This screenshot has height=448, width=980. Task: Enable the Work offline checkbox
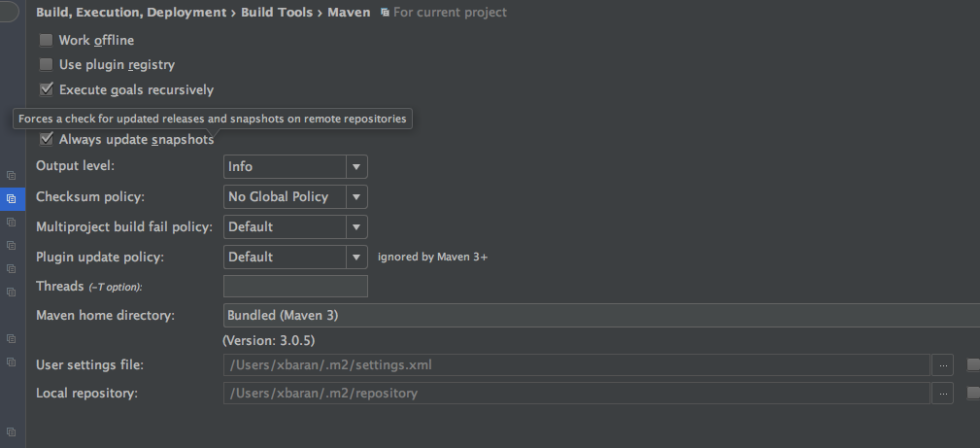point(46,41)
